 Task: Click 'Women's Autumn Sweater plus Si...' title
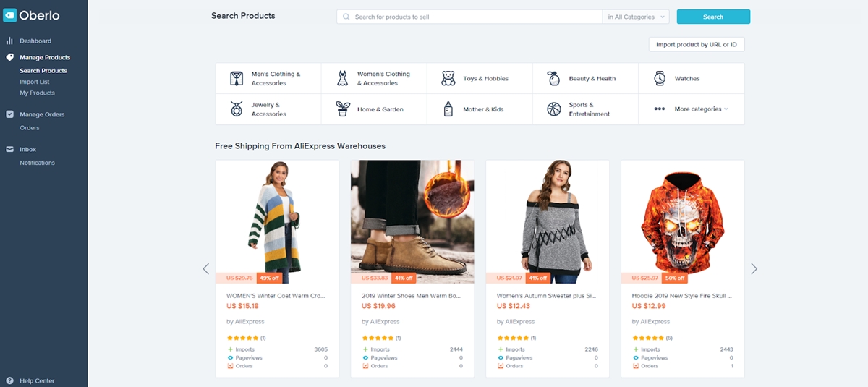point(547,296)
